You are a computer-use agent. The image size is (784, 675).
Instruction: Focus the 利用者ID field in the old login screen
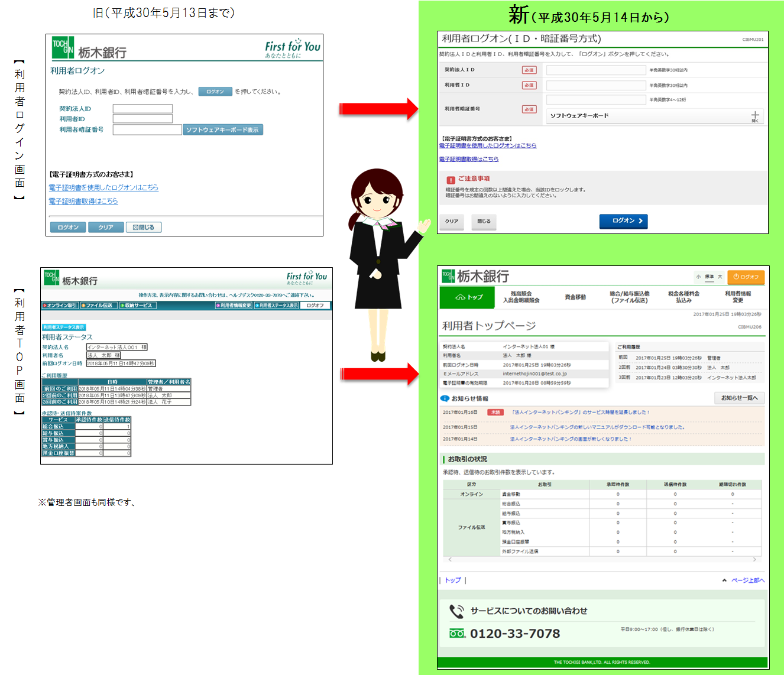pyautogui.click(x=142, y=119)
